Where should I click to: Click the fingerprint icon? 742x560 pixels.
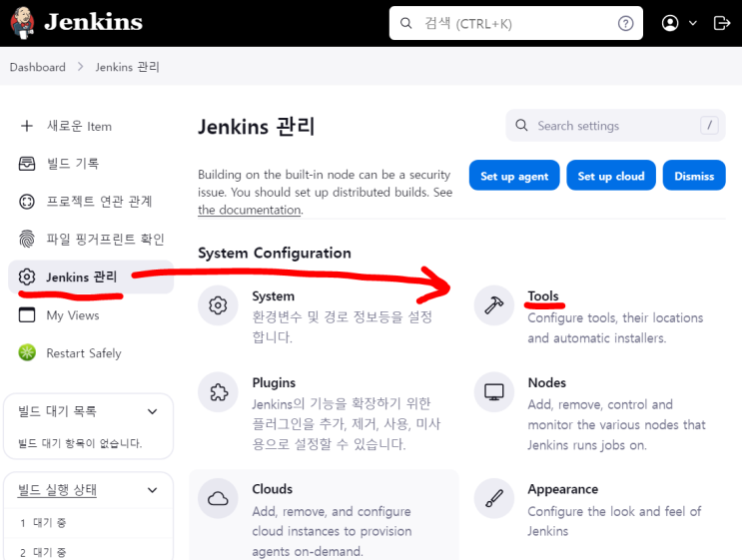27,239
